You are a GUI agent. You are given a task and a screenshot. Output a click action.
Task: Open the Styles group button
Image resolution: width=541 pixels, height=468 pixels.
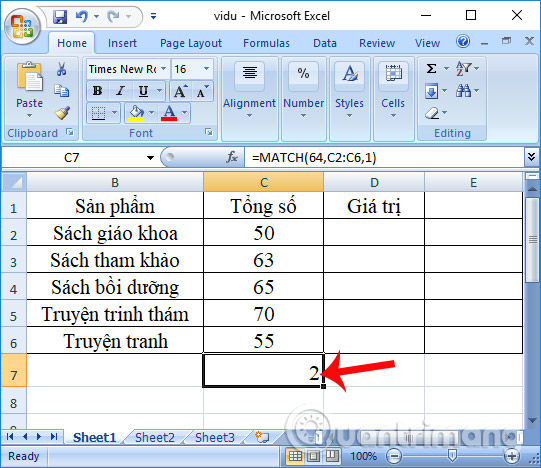pyautogui.click(x=350, y=99)
